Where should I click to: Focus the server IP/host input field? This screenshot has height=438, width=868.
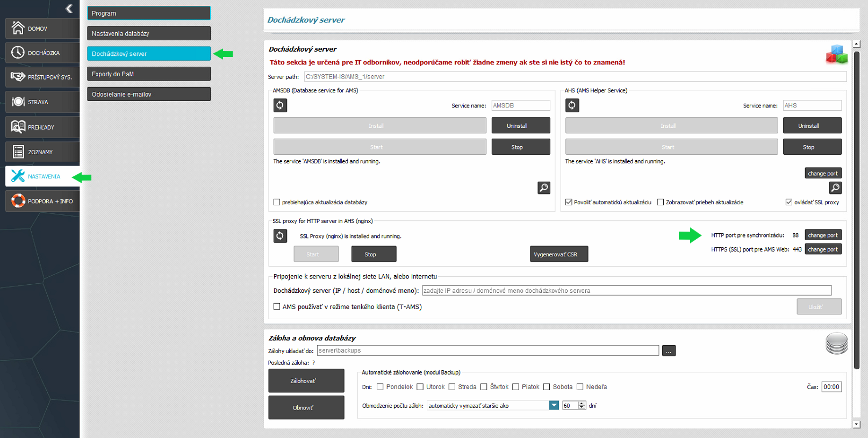coord(627,290)
